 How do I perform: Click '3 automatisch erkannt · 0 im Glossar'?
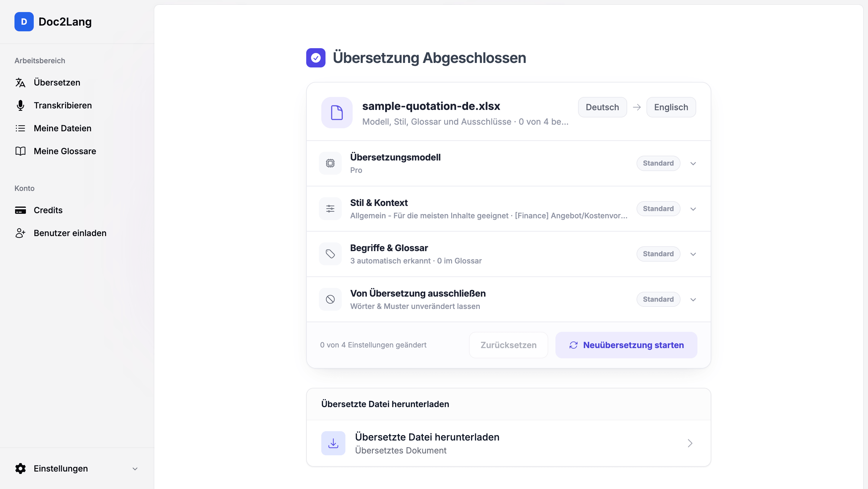(416, 261)
